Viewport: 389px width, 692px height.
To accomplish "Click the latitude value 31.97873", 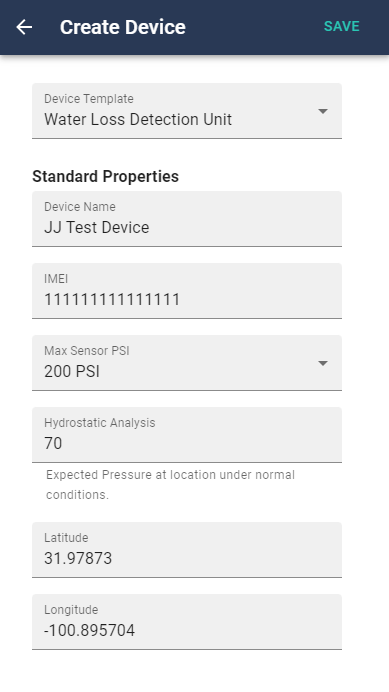I will click(78, 559).
